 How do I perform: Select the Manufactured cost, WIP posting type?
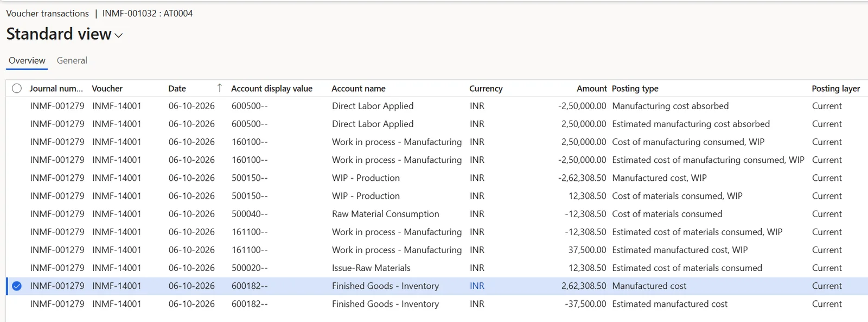660,178
